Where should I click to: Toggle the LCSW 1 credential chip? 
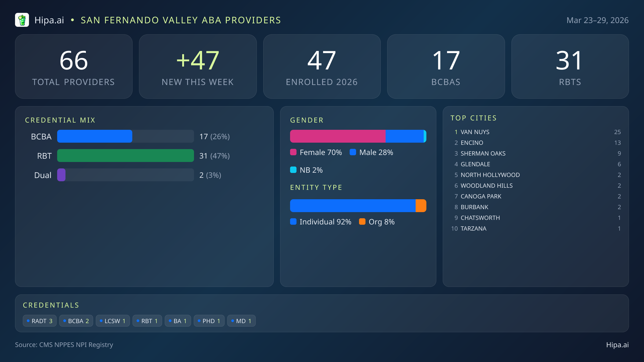click(113, 320)
